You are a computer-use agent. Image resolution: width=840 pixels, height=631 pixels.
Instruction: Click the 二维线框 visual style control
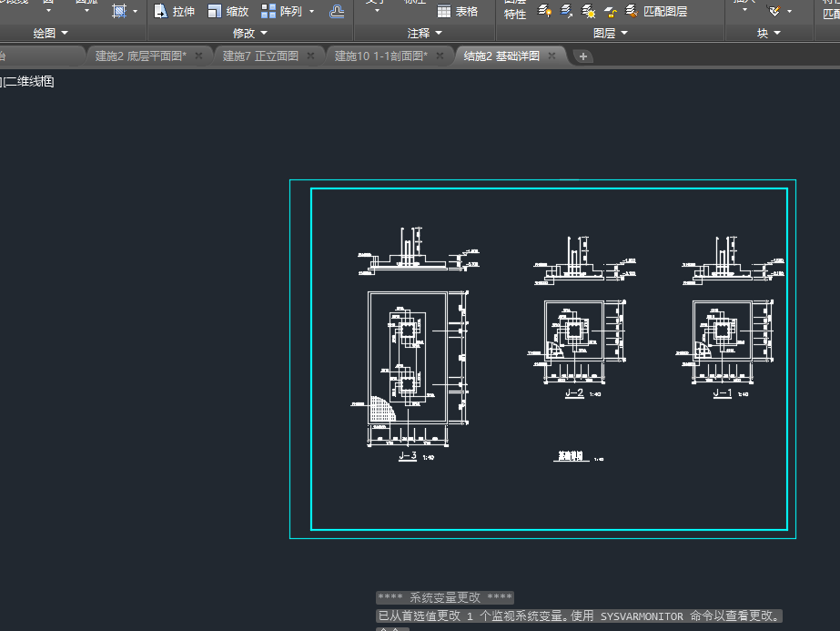[28, 81]
